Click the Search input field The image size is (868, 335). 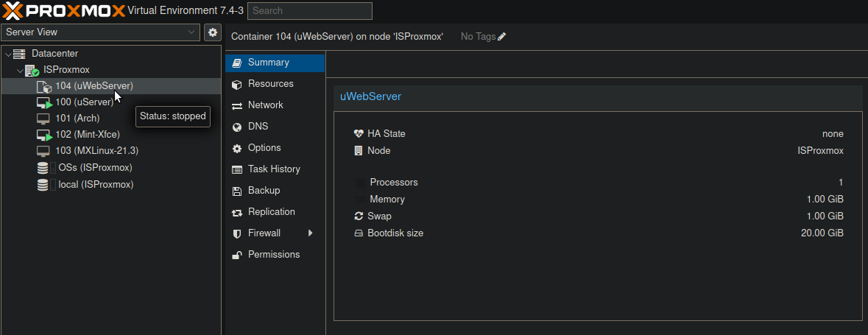tap(310, 10)
